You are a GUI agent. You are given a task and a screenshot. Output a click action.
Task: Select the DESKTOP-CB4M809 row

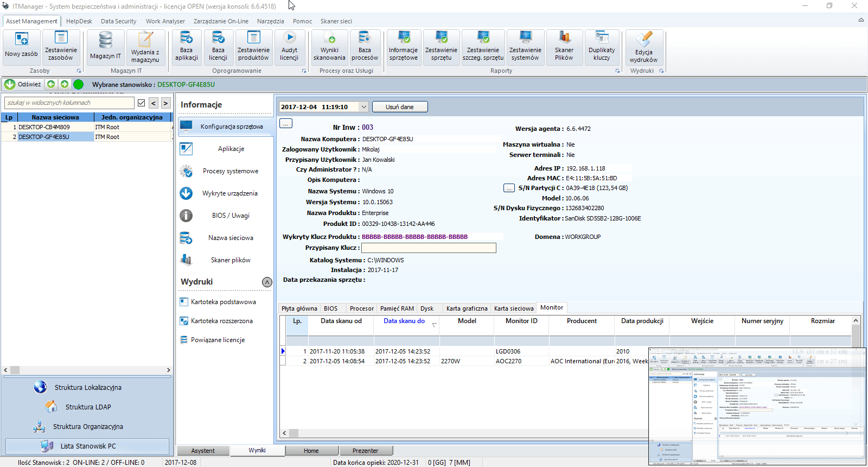pyautogui.click(x=86, y=127)
